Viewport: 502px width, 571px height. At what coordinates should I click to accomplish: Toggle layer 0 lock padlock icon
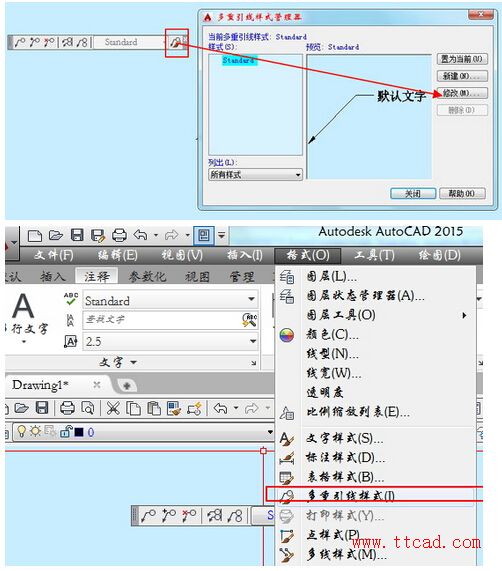pyautogui.click(x=66, y=432)
